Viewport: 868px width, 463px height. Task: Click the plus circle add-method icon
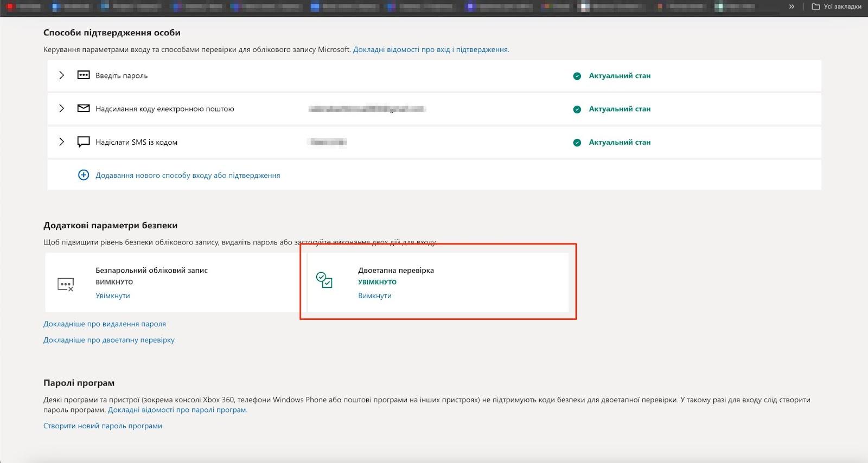pyautogui.click(x=84, y=175)
